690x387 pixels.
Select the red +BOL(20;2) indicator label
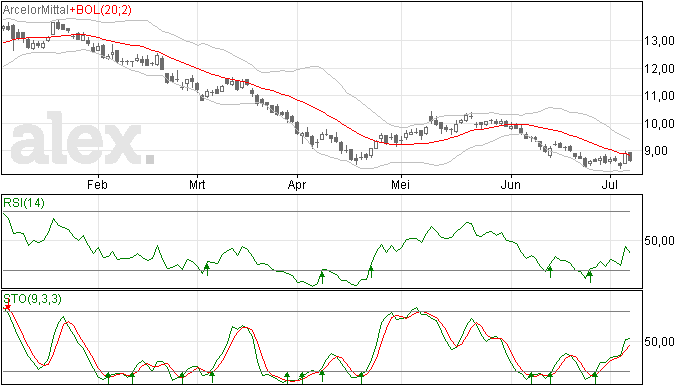101,10
